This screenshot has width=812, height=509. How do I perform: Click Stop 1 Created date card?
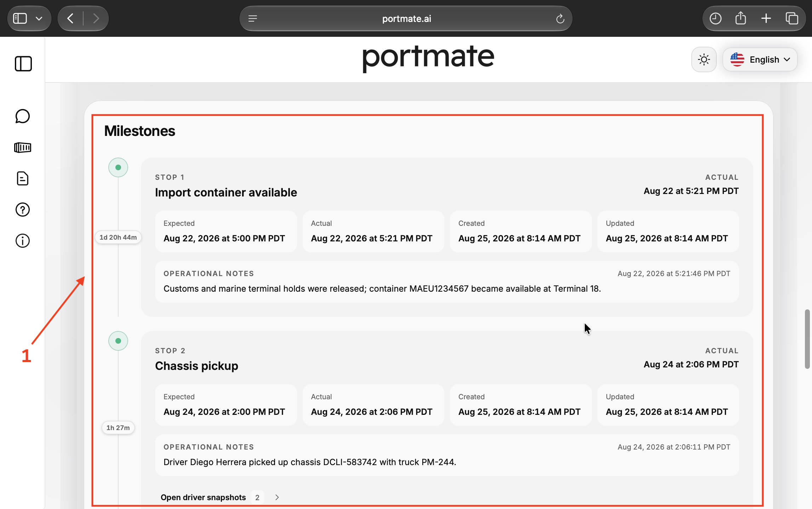[521, 231]
